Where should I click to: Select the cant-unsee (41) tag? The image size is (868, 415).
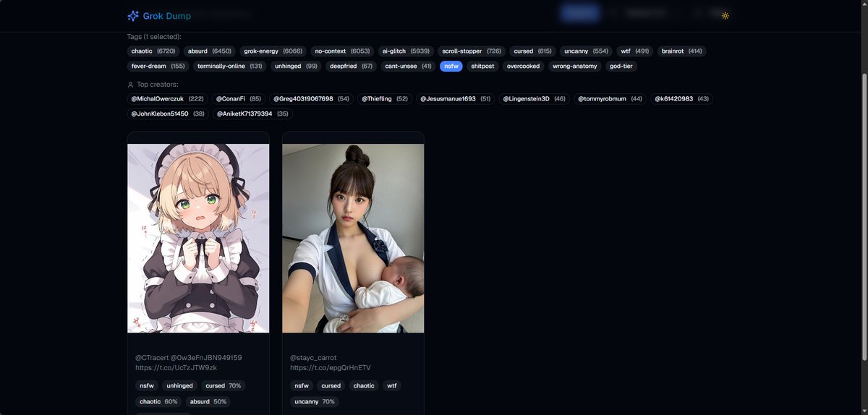(409, 66)
